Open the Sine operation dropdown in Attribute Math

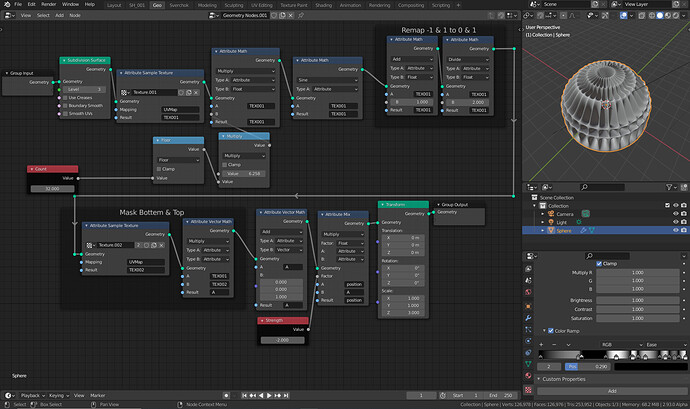pyautogui.click(x=327, y=80)
